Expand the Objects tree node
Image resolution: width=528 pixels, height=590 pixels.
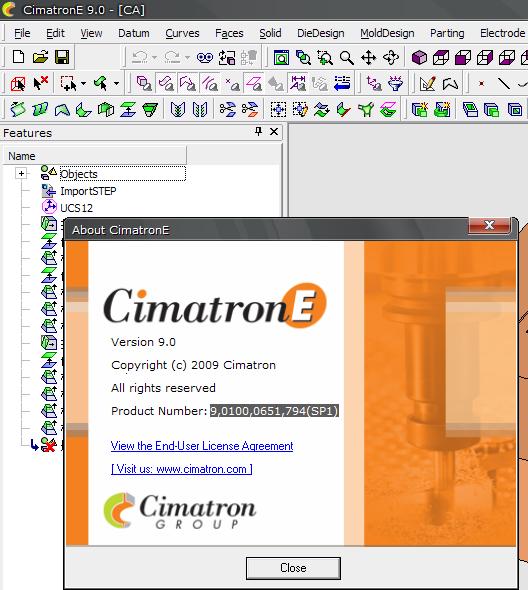point(21,173)
